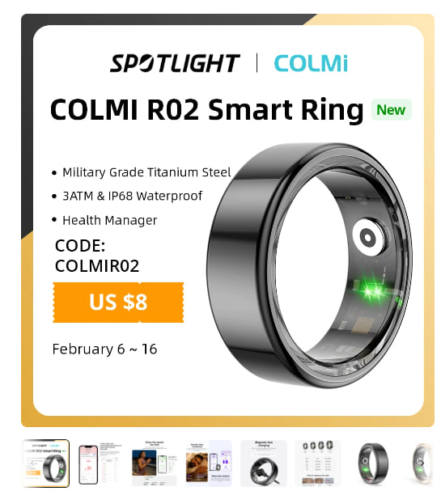
Task: Select the Spotlight promo banner thumbnail
Action: point(45,464)
